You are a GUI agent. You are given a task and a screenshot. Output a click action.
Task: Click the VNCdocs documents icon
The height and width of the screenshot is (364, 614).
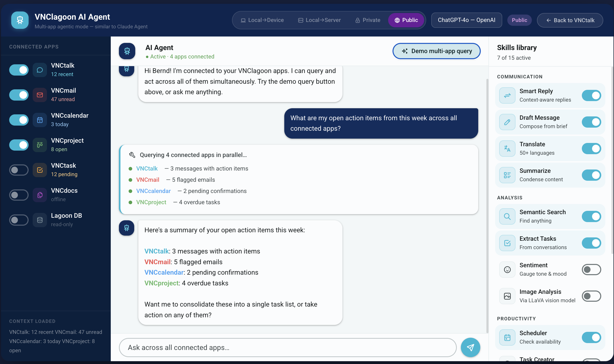click(40, 195)
